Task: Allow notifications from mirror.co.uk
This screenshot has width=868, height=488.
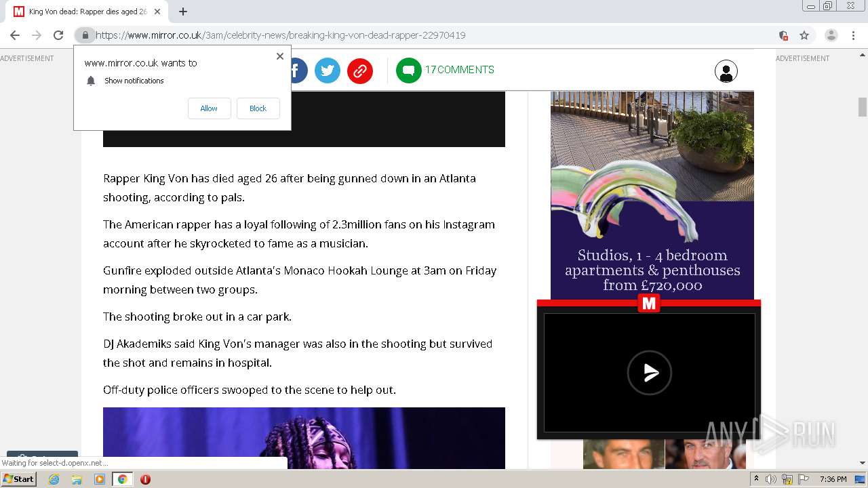Action: (x=209, y=108)
